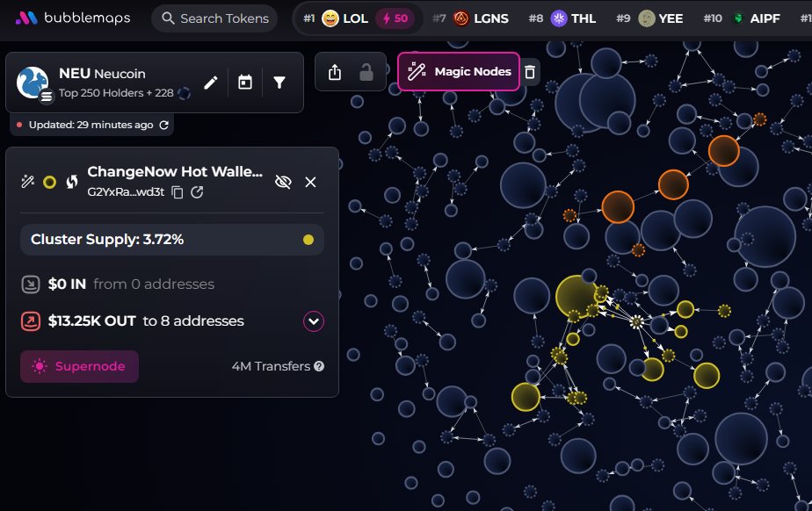The image size is (812, 511).
Task: Click the Cluster Supply yellow dot
Action: (x=308, y=240)
